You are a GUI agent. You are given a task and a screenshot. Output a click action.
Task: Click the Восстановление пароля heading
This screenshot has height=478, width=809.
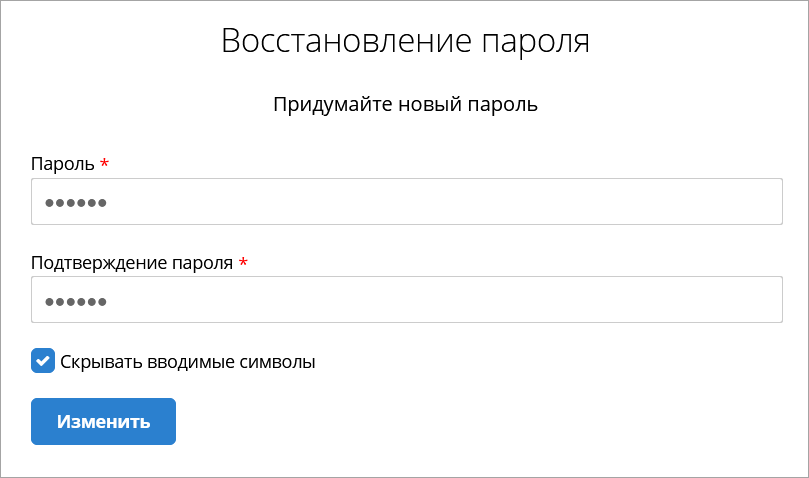[x=405, y=41]
